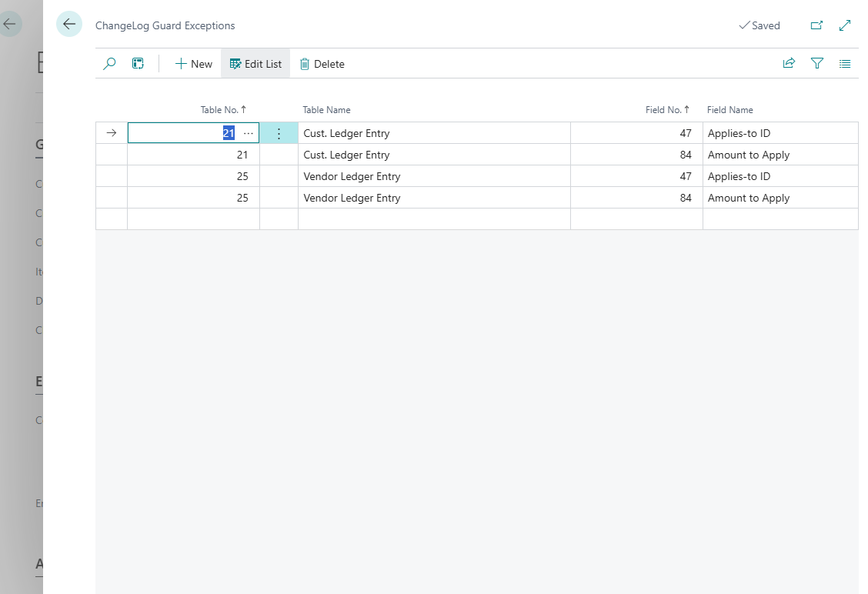The image size is (868, 594).
Task: Click the analyze mode icon next to search
Action: [138, 64]
